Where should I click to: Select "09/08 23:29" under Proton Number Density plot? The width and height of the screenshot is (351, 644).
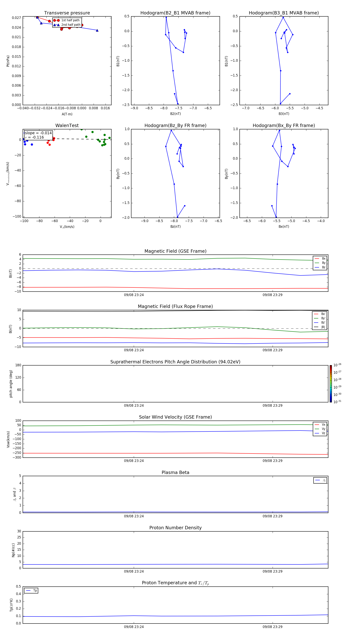273,571
